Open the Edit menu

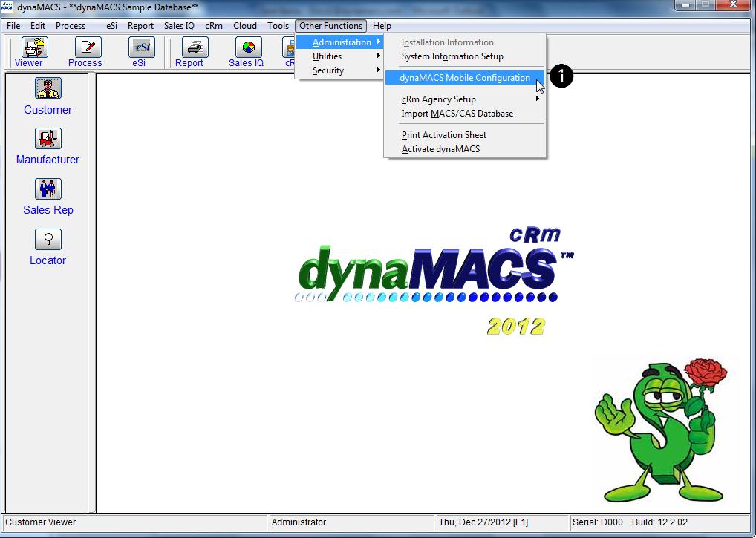click(x=38, y=26)
